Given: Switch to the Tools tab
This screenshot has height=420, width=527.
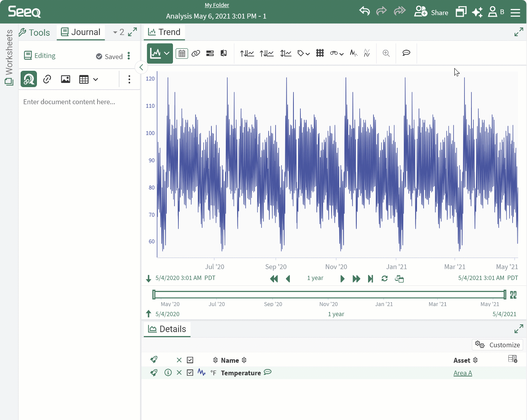Looking at the screenshot, I should click(x=35, y=32).
